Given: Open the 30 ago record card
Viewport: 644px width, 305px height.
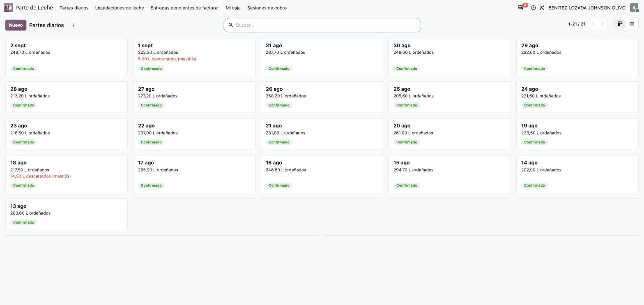Looking at the screenshot, I should (450, 57).
